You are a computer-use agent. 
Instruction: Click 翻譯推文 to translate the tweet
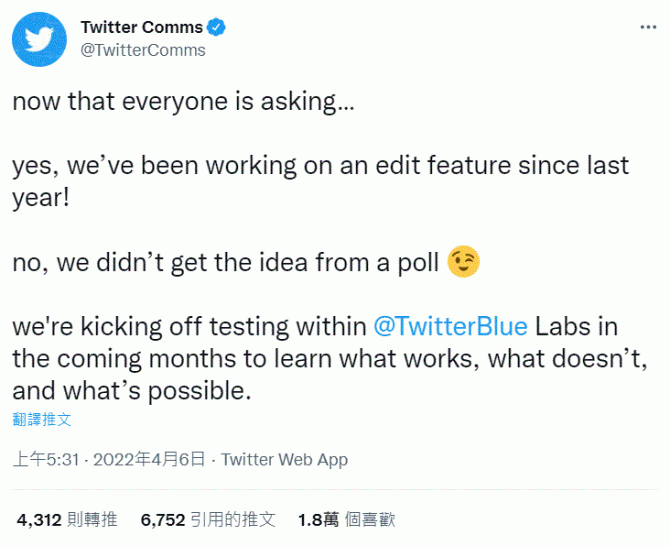[x=42, y=419]
